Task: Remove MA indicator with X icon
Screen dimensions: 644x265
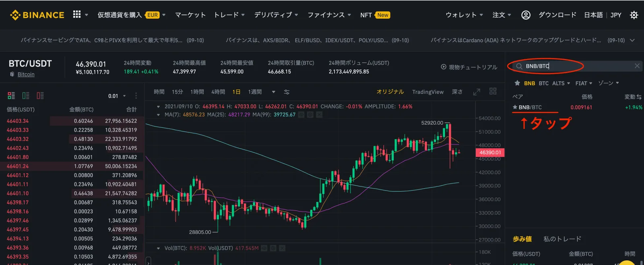Action: (x=319, y=115)
